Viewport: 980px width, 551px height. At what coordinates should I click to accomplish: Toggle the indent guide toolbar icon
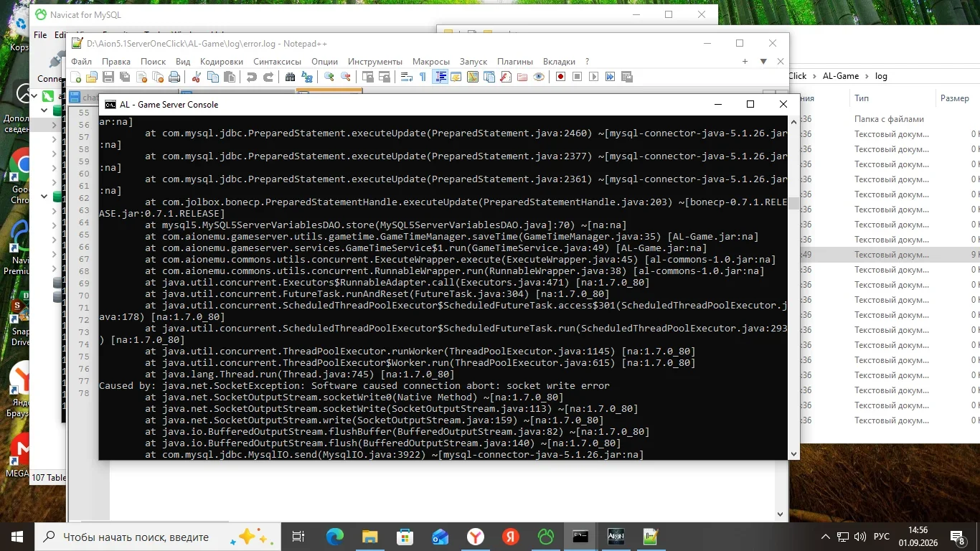coord(440,77)
